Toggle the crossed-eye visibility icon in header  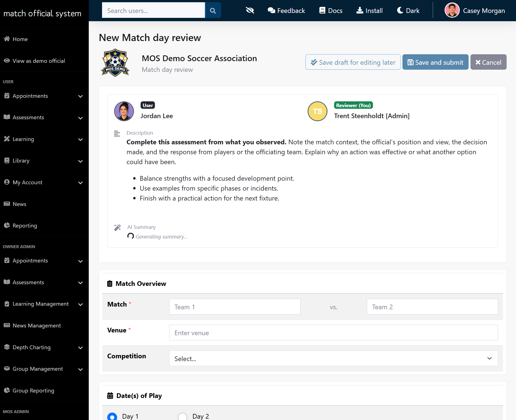pyautogui.click(x=250, y=10)
